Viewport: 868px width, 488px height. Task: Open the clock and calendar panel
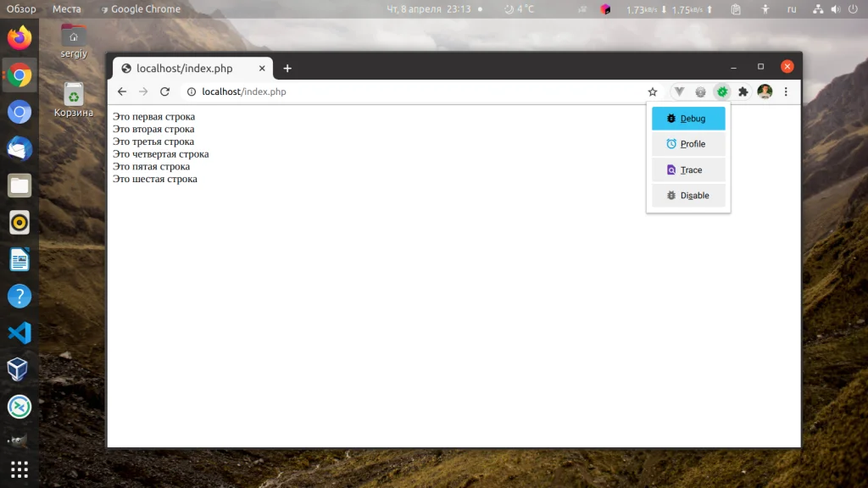(x=428, y=8)
